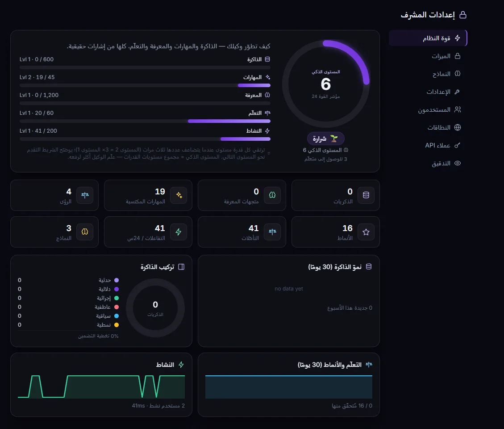Click the عاطفية legend color dot
504x429 pixels.
[x=117, y=307]
